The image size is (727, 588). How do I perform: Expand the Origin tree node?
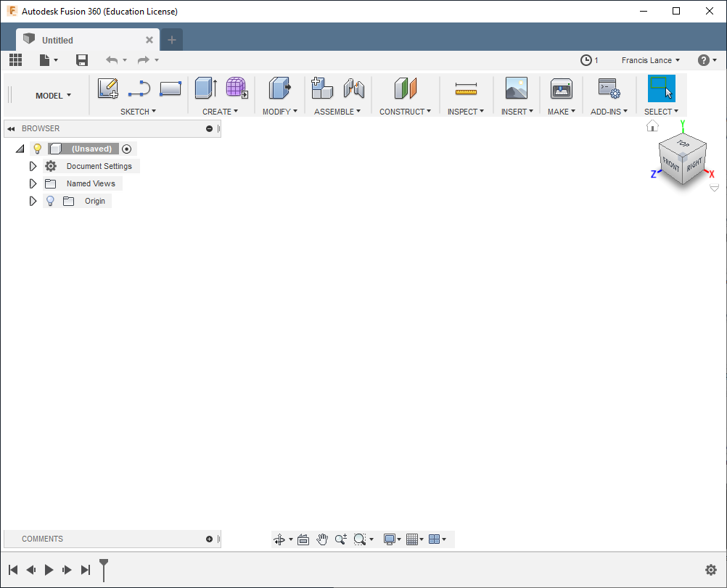33,201
